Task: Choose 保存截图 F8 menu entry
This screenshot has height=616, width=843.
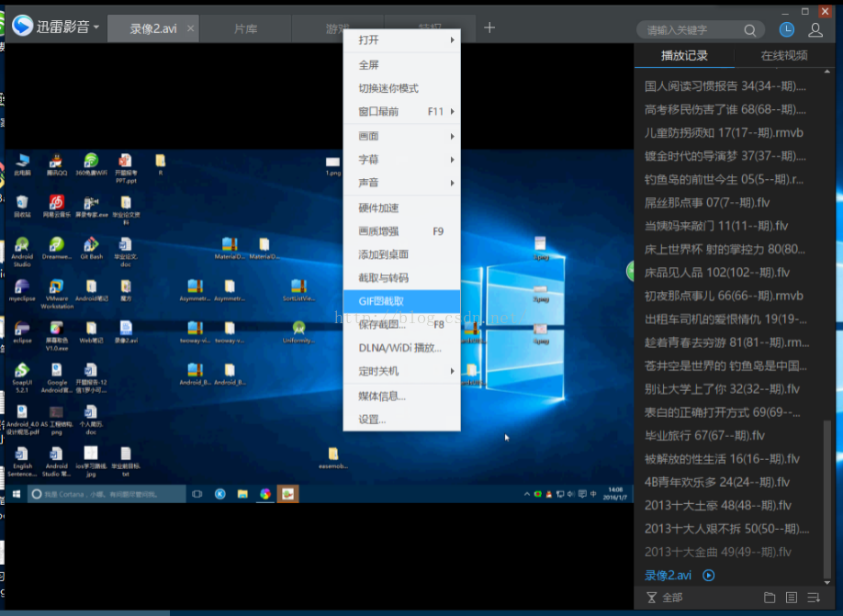Action: (401, 324)
